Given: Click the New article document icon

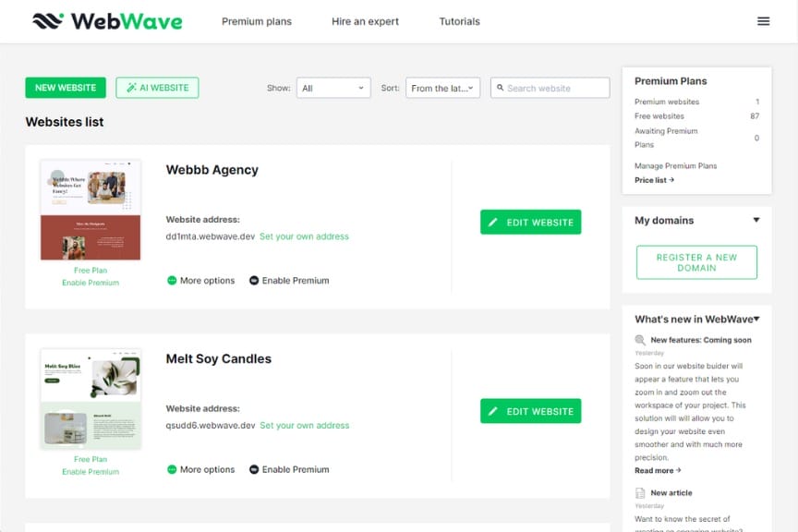Looking at the screenshot, I should click(x=640, y=493).
